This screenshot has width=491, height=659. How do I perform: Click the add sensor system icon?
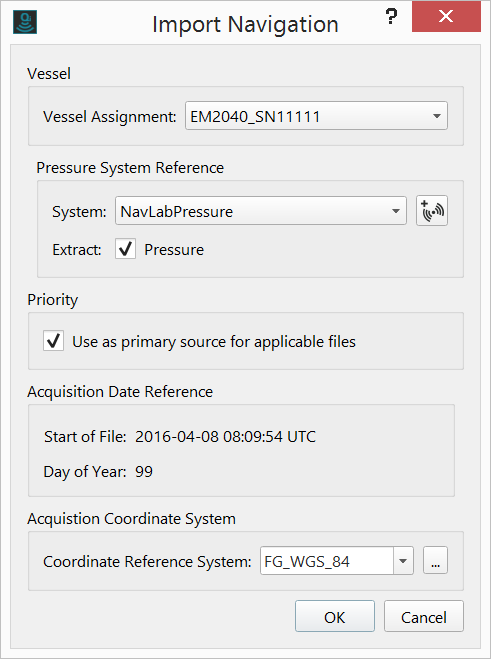pyautogui.click(x=432, y=211)
